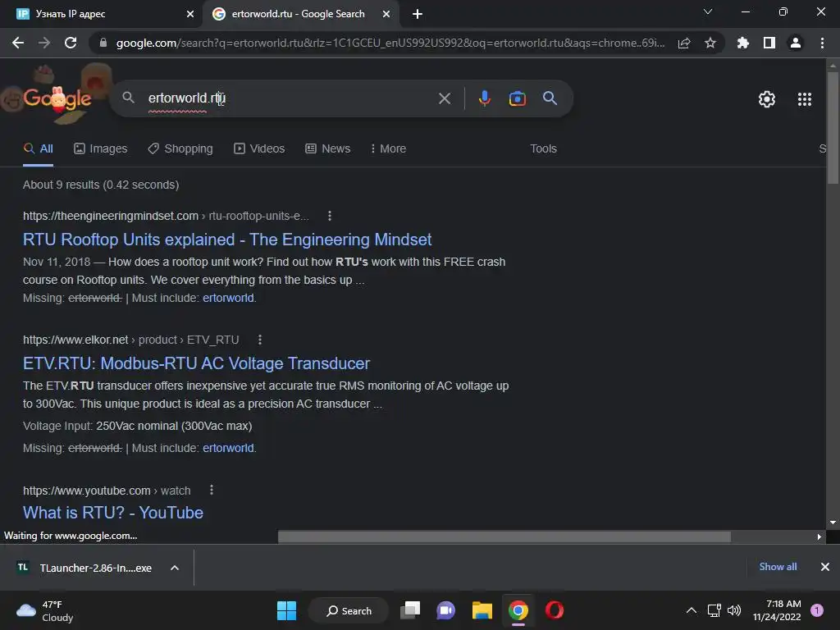The height and width of the screenshot is (630, 840).
Task: Click the browser forward arrow
Action: click(44, 43)
